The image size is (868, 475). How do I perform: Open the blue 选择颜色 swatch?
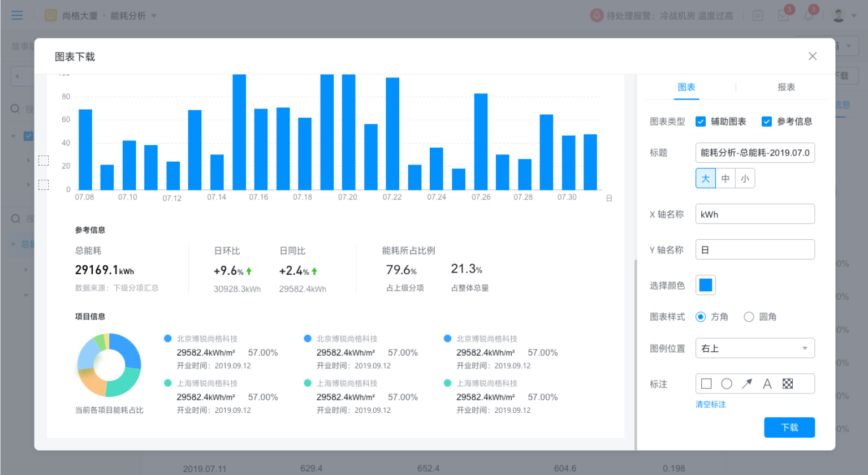tap(706, 285)
